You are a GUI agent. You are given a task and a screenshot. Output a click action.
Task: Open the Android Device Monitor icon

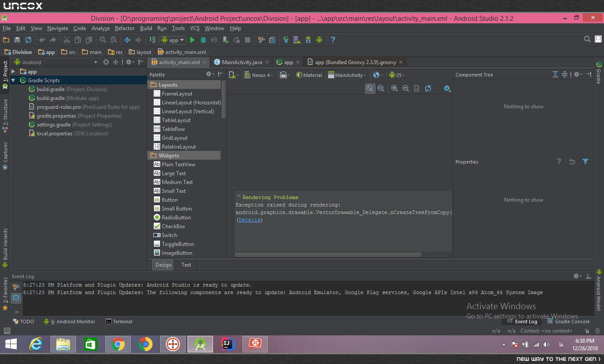click(319, 40)
